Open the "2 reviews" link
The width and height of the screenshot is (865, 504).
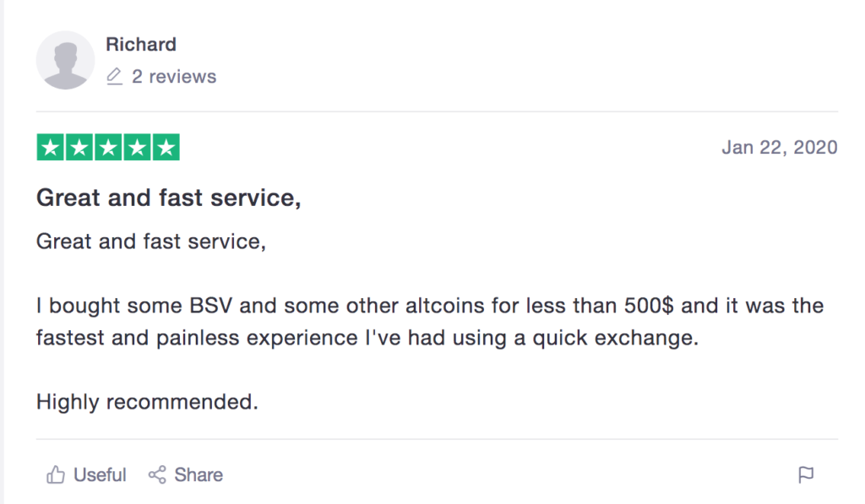click(174, 76)
